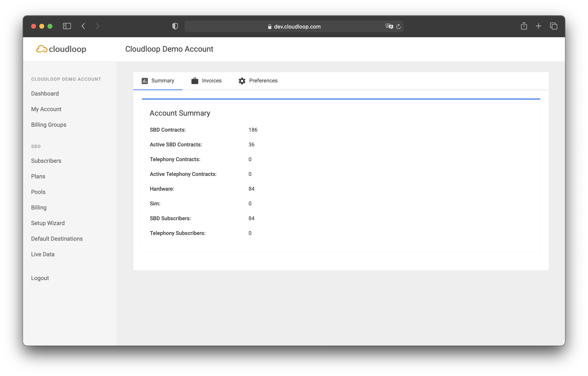The width and height of the screenshot is (588, 376).
Task: Toggle the Safari sidebar icon
Action: tap(67, 26)
